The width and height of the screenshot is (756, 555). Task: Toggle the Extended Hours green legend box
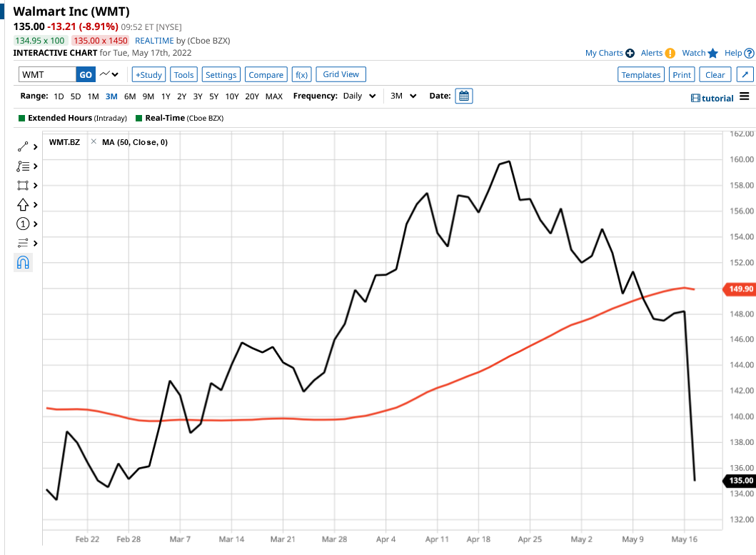[x=21, y=119]
